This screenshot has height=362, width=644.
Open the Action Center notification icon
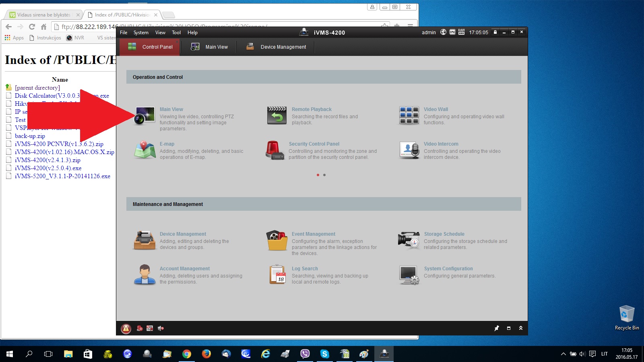tap(592, 354)
